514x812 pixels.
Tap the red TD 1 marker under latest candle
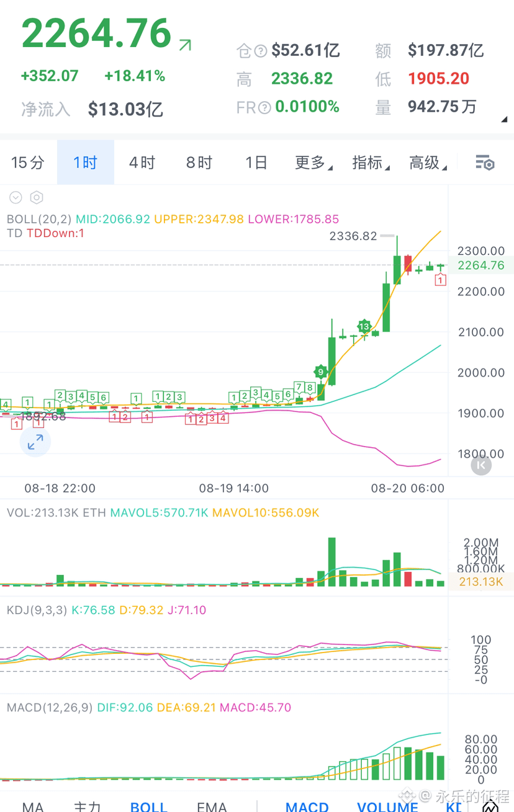pyautogui.click(x=440, y=280)
